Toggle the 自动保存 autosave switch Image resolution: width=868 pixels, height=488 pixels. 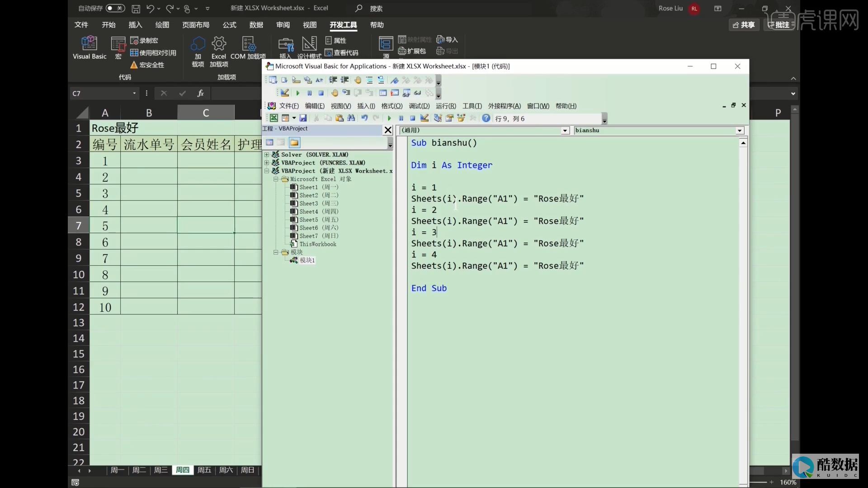tap(115, 8)
